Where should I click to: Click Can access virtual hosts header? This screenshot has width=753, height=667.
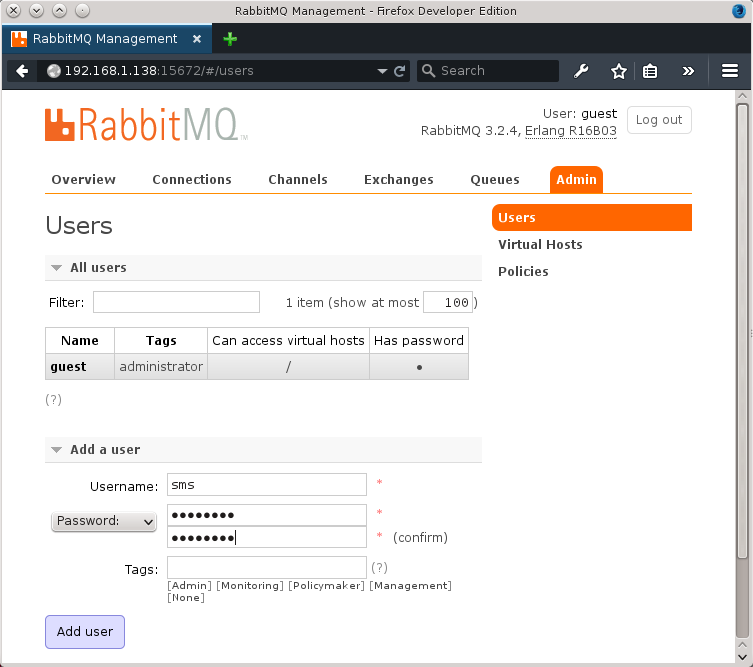coord(288,340)
